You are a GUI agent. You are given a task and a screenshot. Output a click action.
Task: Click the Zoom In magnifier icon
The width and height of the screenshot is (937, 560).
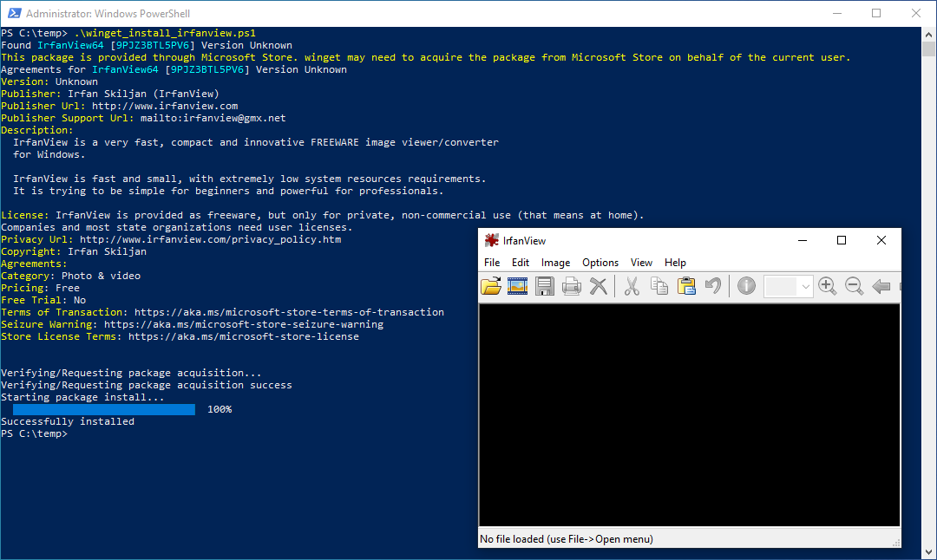tap(827, 287)
